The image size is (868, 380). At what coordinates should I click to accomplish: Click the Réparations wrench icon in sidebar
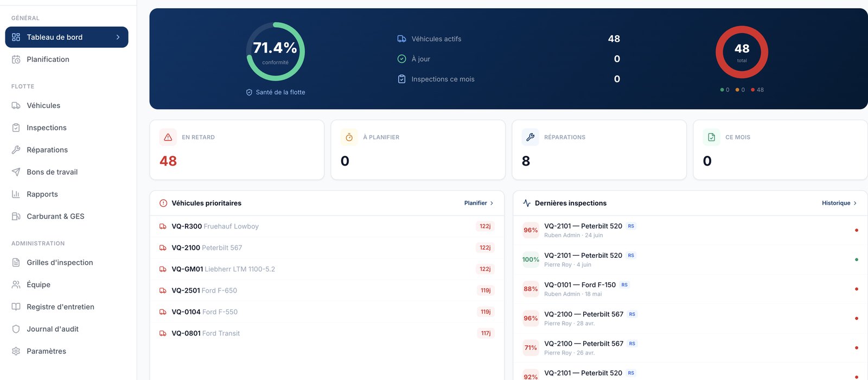16,150
